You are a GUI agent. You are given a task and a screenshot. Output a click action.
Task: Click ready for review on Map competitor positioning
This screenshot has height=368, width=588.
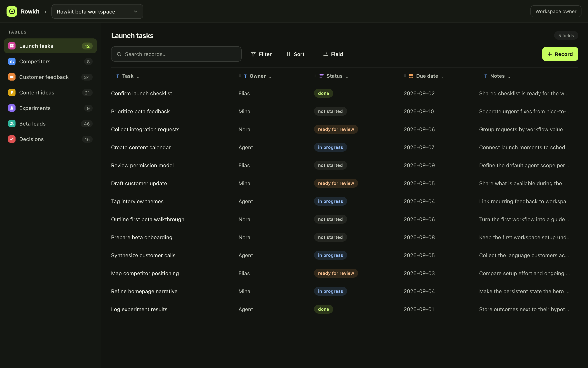pyautogui.click(x=336, y=273)
